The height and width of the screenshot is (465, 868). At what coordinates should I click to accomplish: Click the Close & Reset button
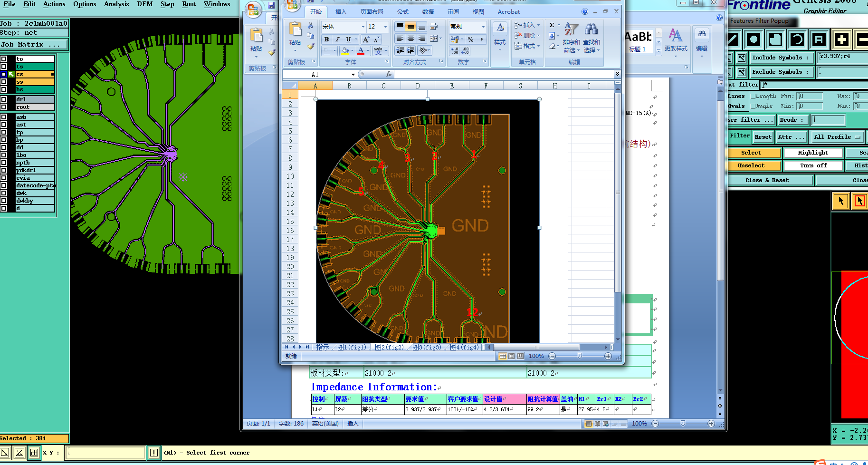[x=767, y=180]
